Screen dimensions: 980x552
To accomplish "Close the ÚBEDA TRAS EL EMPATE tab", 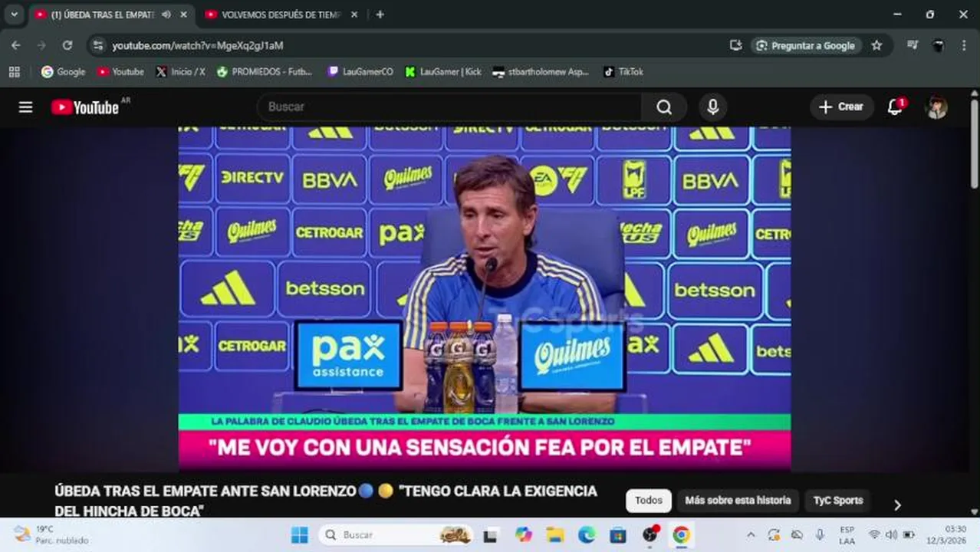I will click(184, 15).
